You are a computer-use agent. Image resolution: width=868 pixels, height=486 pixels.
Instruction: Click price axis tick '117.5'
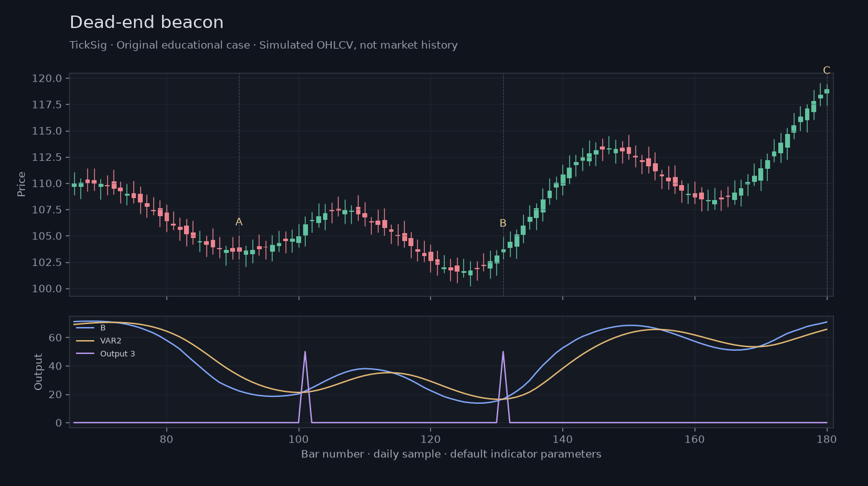tap(47, 105)
